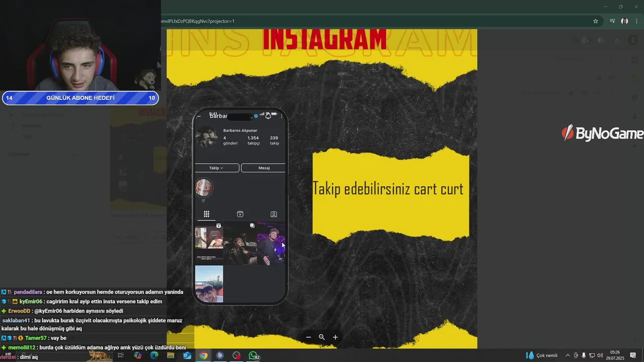Open WhatsApp with 92 unread badge
This screenshot has height=362, width=644.
254,355
